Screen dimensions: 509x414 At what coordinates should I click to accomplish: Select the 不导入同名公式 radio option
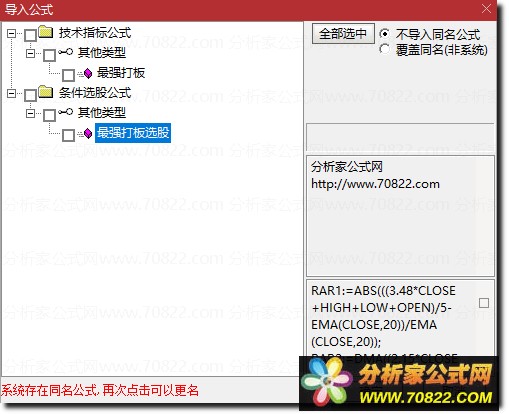[x=384, y=34]
